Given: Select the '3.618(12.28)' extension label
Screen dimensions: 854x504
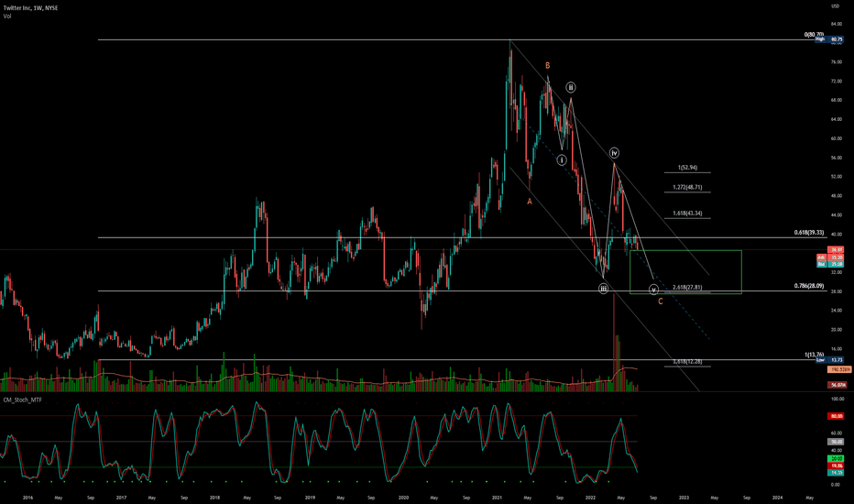Looking at the screenshot, I should point(687,362).
